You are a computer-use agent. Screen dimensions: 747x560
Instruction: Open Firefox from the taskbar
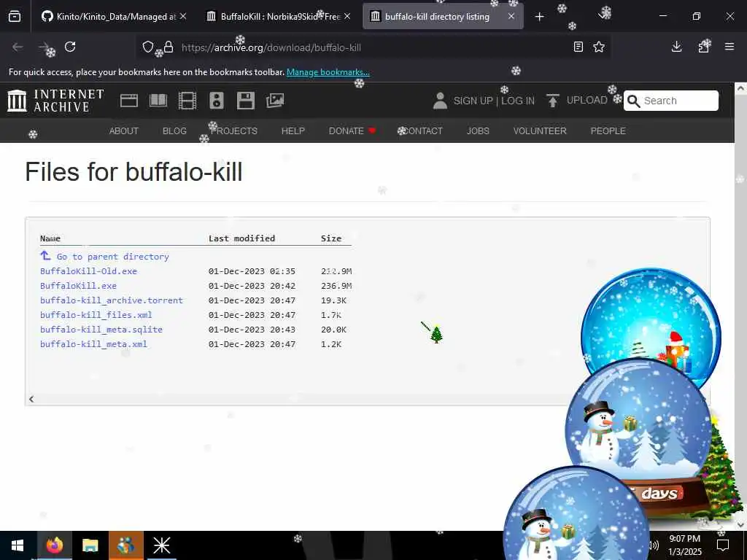click(54, 545)
